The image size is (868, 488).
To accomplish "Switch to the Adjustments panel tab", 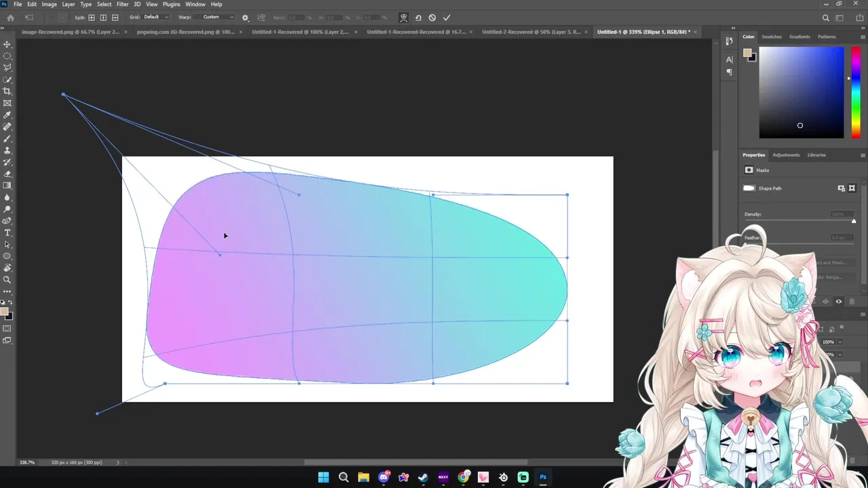I will [786, 155].
